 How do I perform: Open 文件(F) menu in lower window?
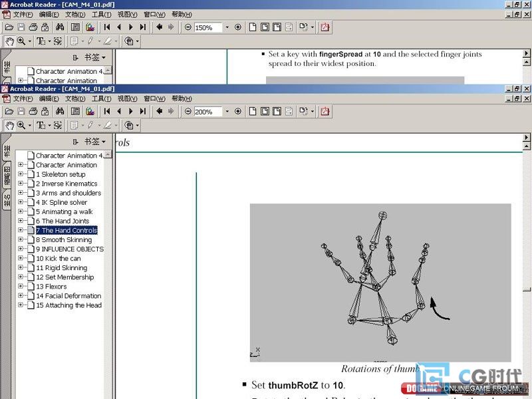pyautogui.click(x=23, y=98)
